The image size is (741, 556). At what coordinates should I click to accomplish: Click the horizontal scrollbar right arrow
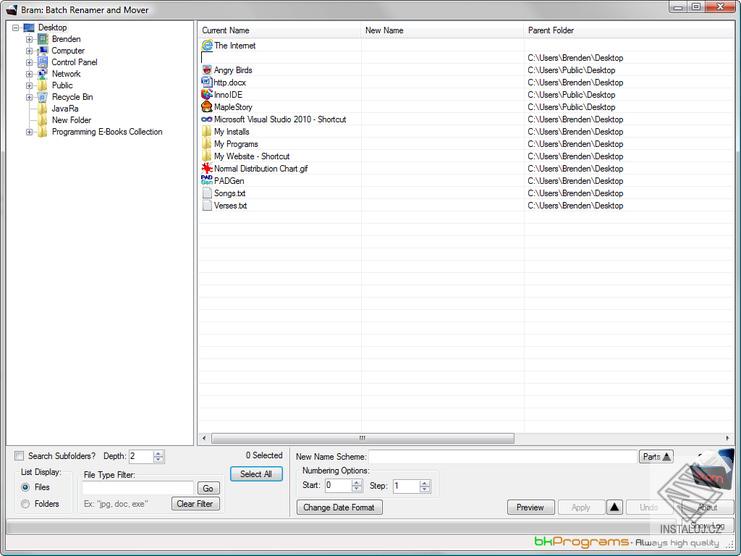click(x=727, y=438)
